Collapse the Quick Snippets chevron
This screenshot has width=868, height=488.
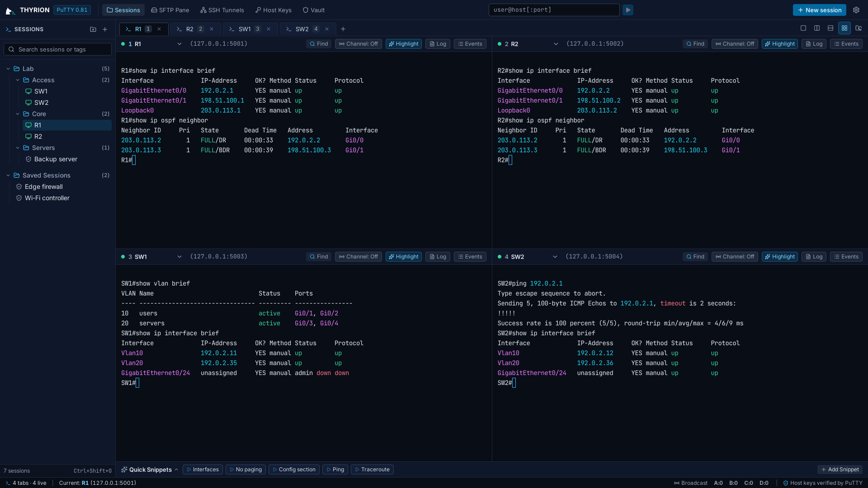coord(176,469)
